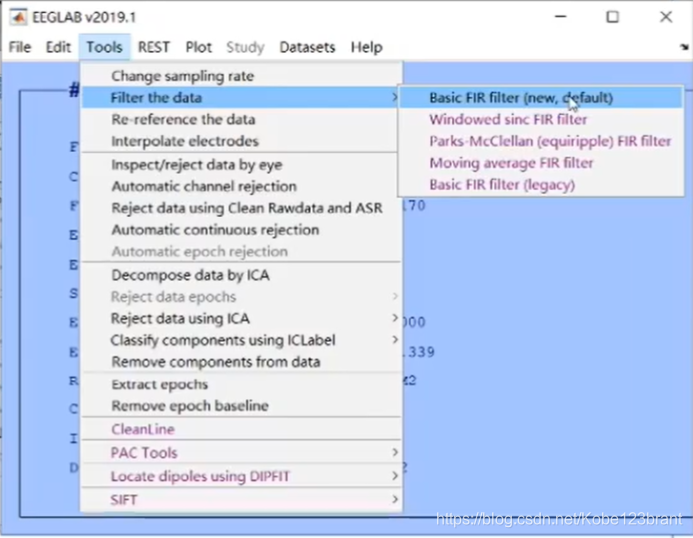Choose Change sampling rate
The image size is (693, 538).
241,76
